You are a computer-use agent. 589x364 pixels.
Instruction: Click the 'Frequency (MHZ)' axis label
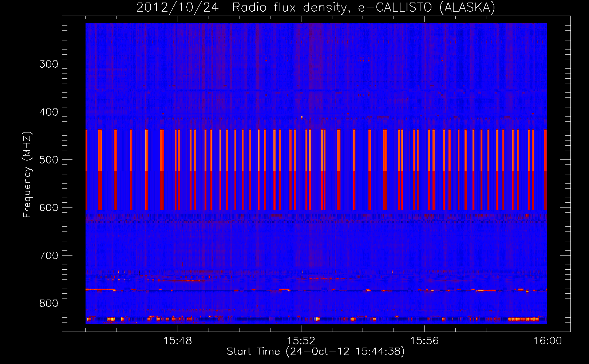[27, 175]
